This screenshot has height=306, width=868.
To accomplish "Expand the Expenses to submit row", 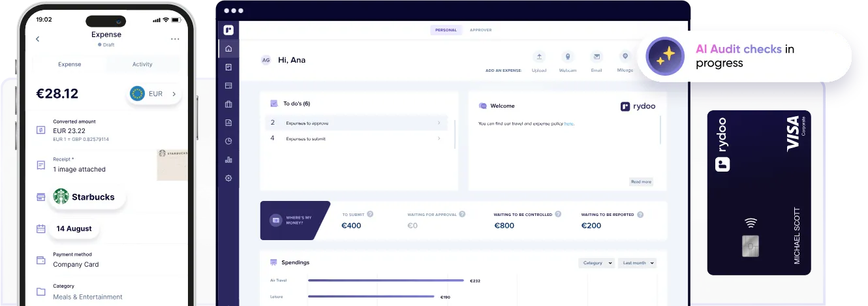I will (x=356, y=138).
